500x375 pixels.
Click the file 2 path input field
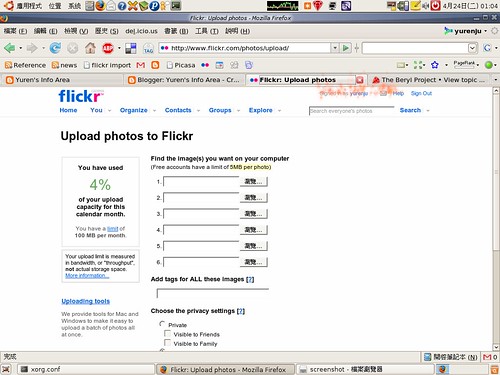tap(201, 198)
